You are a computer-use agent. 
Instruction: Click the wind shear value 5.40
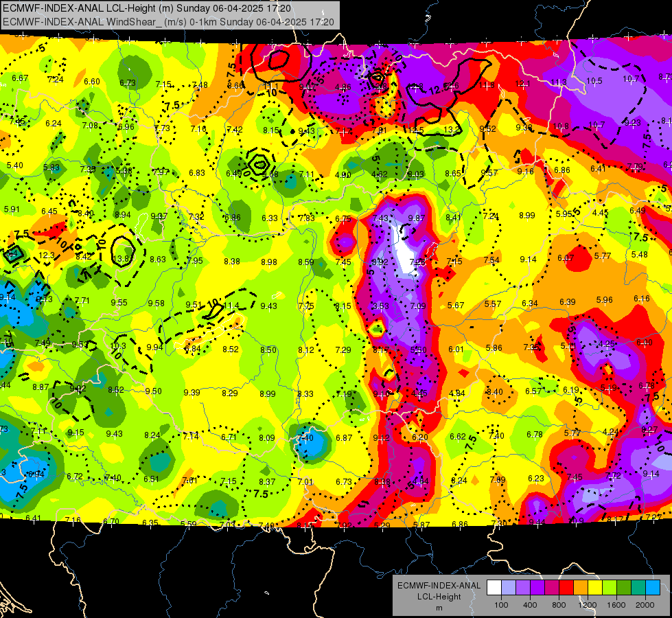[14, 165]
